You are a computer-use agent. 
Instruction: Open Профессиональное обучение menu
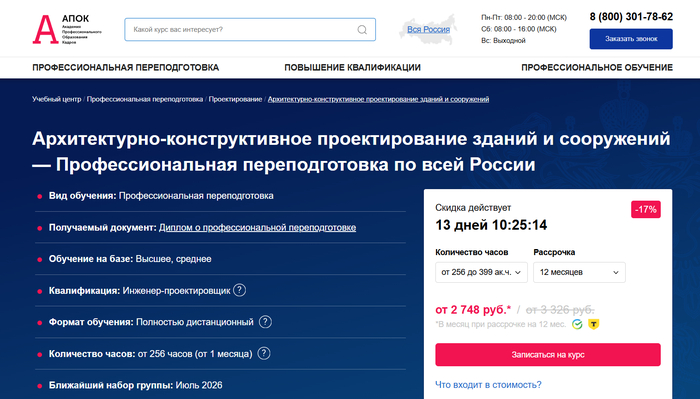597,67
